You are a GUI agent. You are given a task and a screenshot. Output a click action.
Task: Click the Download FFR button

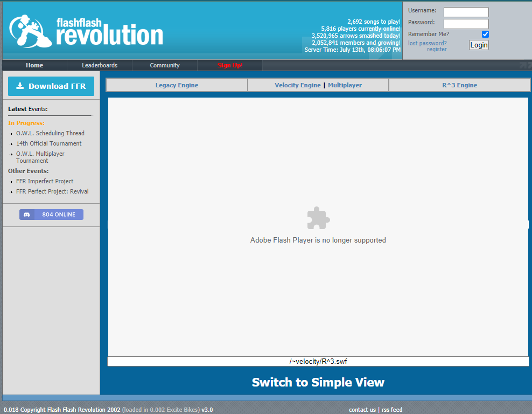[x=51, y=86]
